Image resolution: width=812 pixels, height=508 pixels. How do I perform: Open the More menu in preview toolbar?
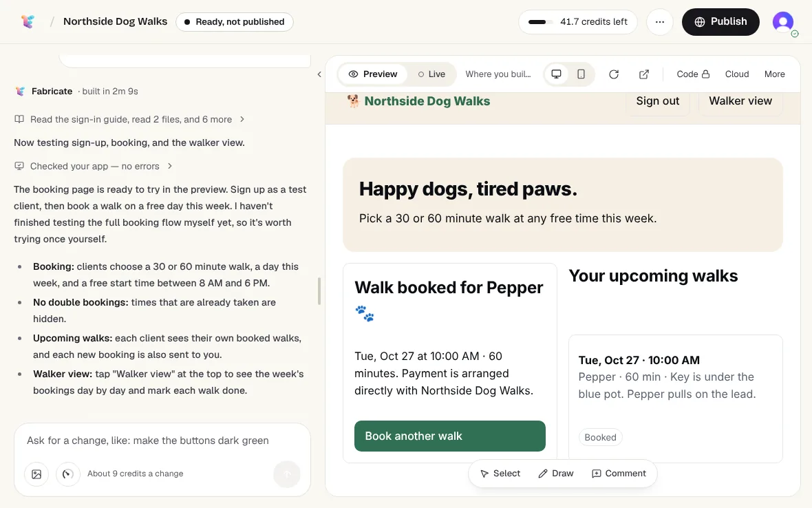click(x=774, y=74)
